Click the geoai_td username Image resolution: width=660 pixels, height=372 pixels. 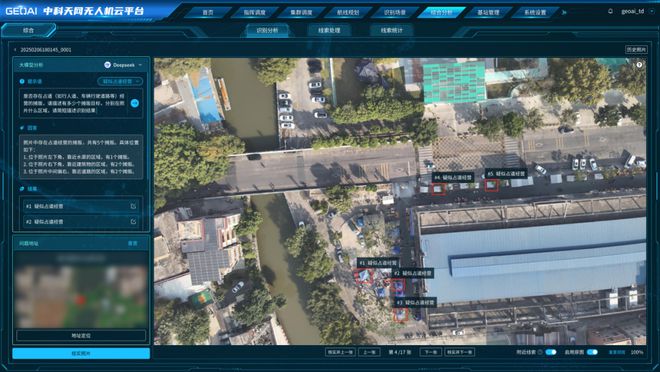point(633,11)
